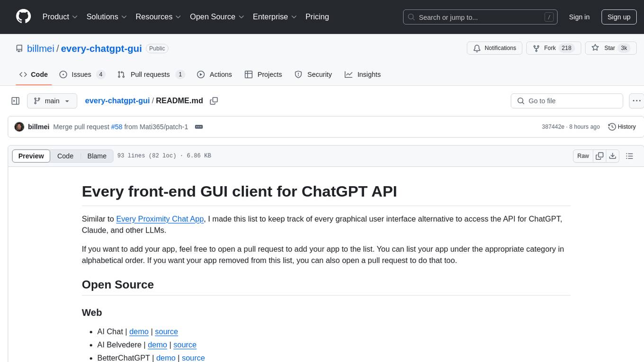Screen dimensions: 644x362
Task: Expand the Resources menu
Action: tap(159, 17)
